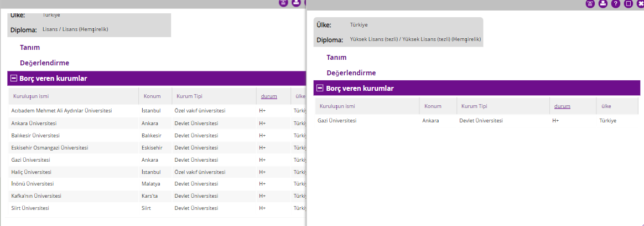The height and width of the screenshot is (226, 644).
Task: Select Kafka'nın Üniversitesi institution name
Action: tap(36, 196)
